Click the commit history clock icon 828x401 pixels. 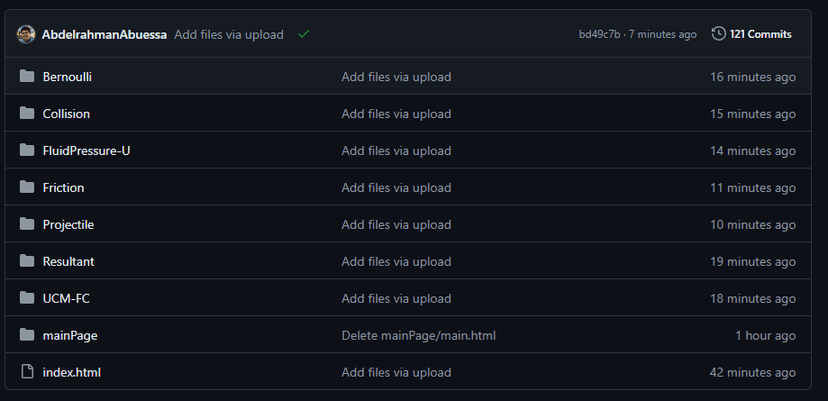pyautogui.click(x=718, y=34)
